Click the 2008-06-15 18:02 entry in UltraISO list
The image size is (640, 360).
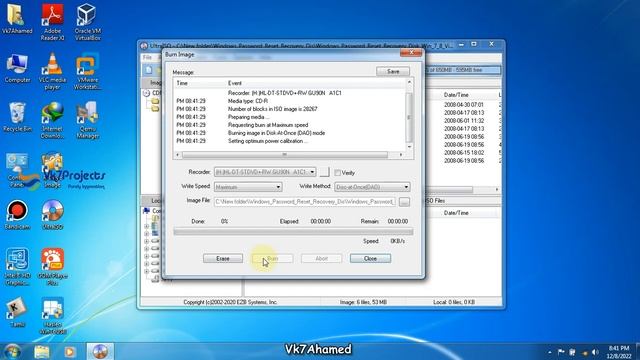click(464, 153)
